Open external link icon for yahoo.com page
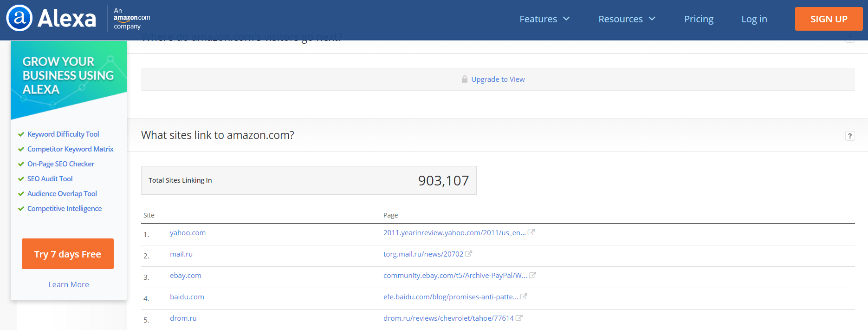The width and height of the screenshot is (868, 330). pyautogui.click(x=531, y=232)
